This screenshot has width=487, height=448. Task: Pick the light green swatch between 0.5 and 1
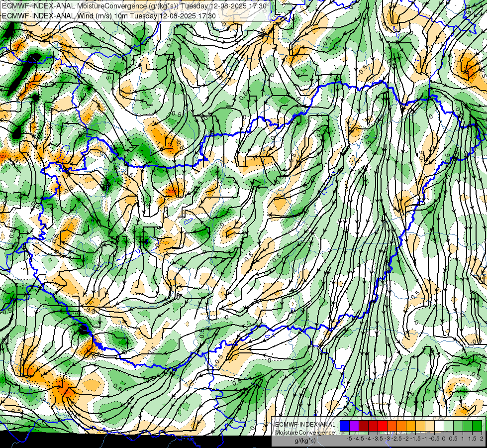pyautogui.click(x=458, y=426)
